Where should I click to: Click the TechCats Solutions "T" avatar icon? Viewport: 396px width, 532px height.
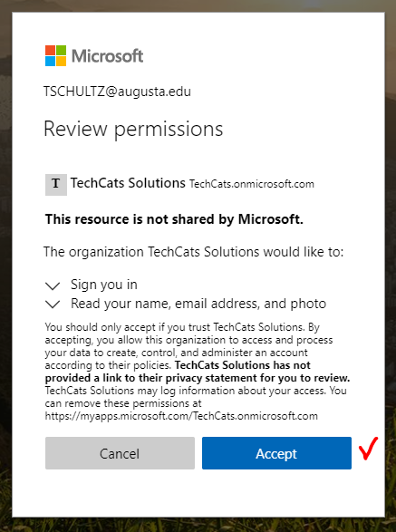tap(56, 185)
